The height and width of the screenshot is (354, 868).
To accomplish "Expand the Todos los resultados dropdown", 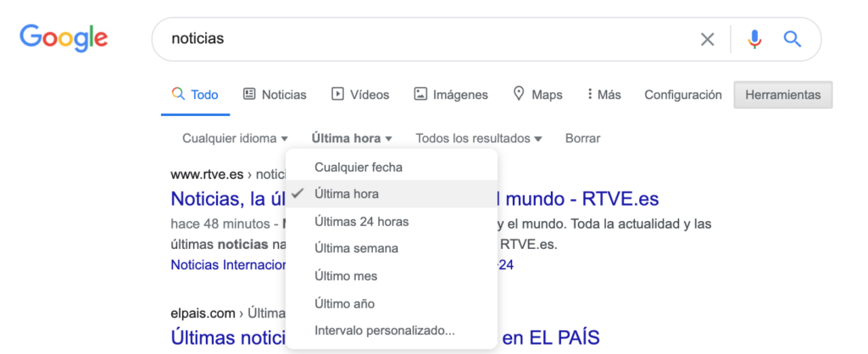I will pos(479,138).
